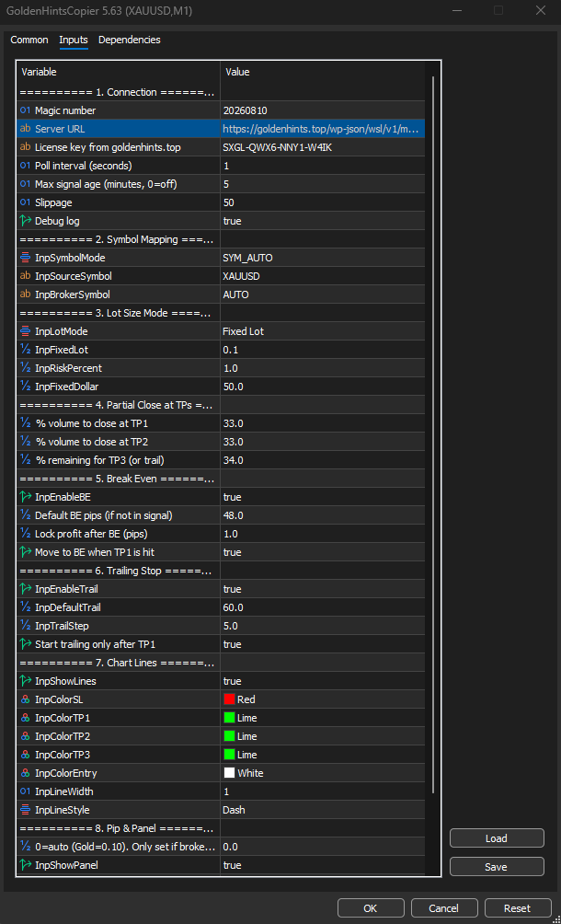Click the color icon beside InpColorTP1
Screen dimensions: 561x924
[26, 718]
